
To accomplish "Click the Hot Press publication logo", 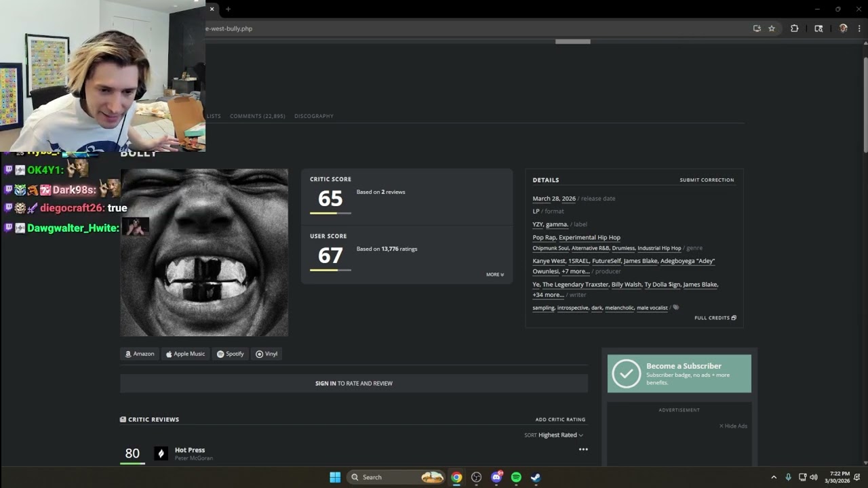I will (x=161, y=453).
